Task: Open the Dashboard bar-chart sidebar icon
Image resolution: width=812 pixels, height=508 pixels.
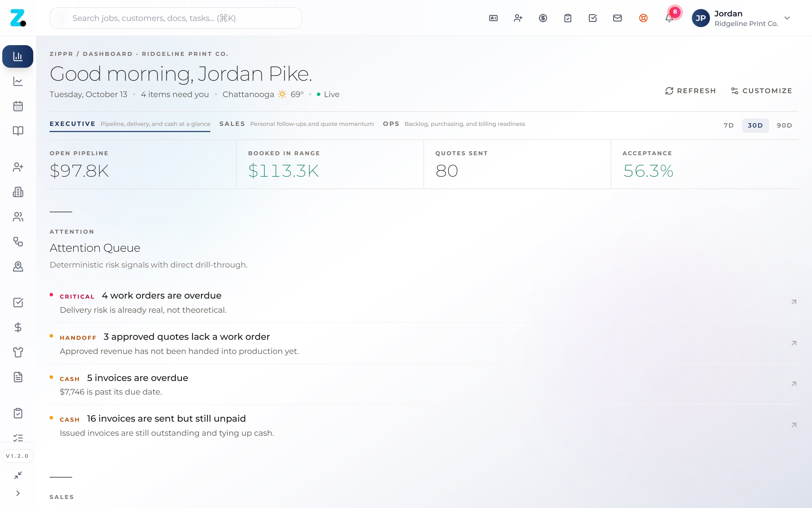Action: tap(18, 56)
